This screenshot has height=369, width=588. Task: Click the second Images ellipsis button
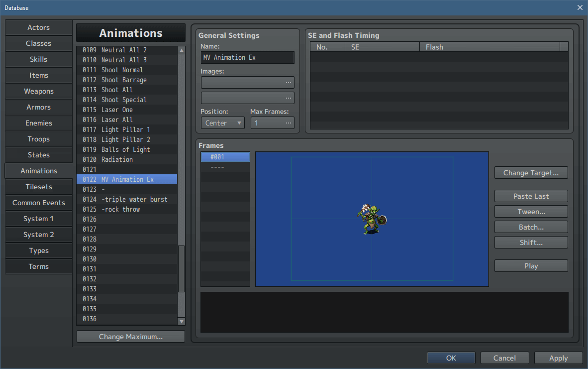click(288, 98)
